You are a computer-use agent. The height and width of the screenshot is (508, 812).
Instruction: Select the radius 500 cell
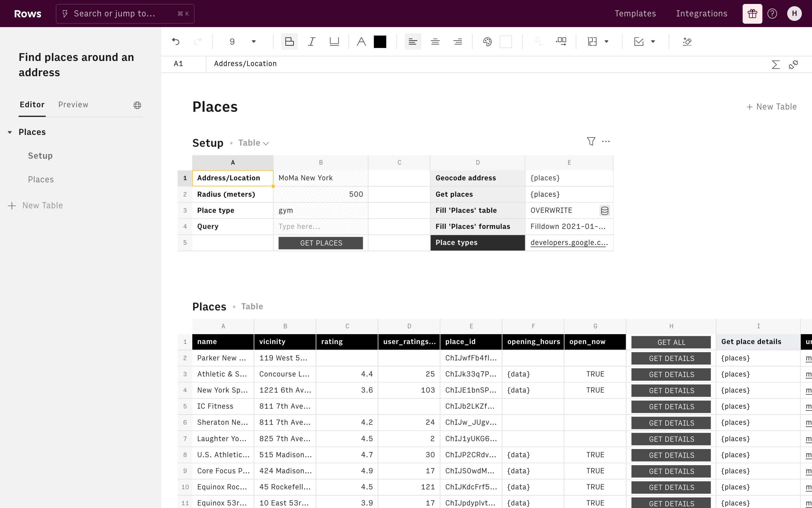tap(321, 194)
